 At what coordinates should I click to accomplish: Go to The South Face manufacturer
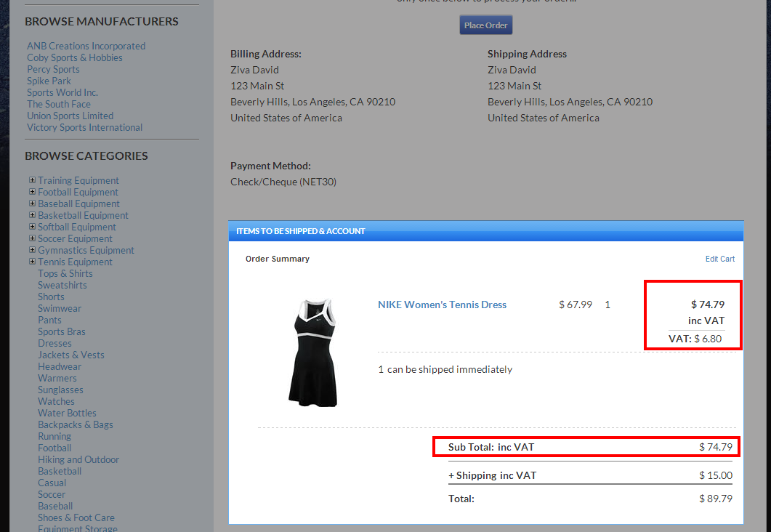[58, 104]
